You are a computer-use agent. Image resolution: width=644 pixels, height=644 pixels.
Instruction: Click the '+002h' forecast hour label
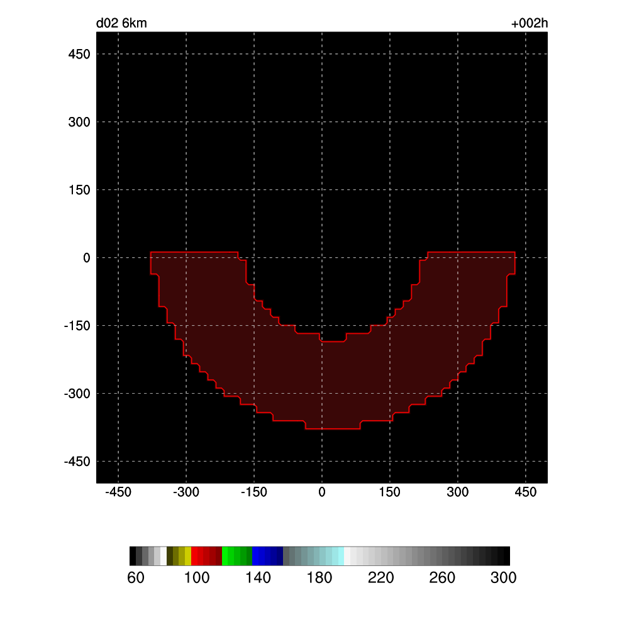[x=530, y=24]
